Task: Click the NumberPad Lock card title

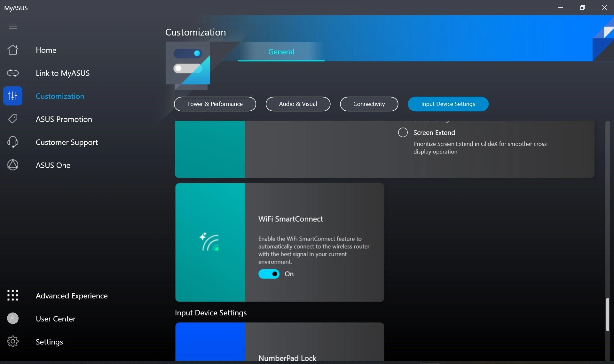Action: (287, 358)
